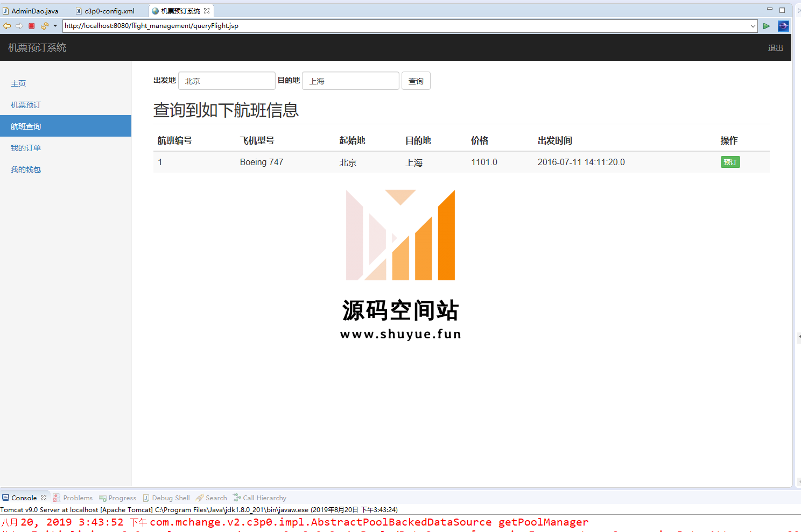
Task: Click the 起始地 cell 北京 in the row
Action: [348, 162]
